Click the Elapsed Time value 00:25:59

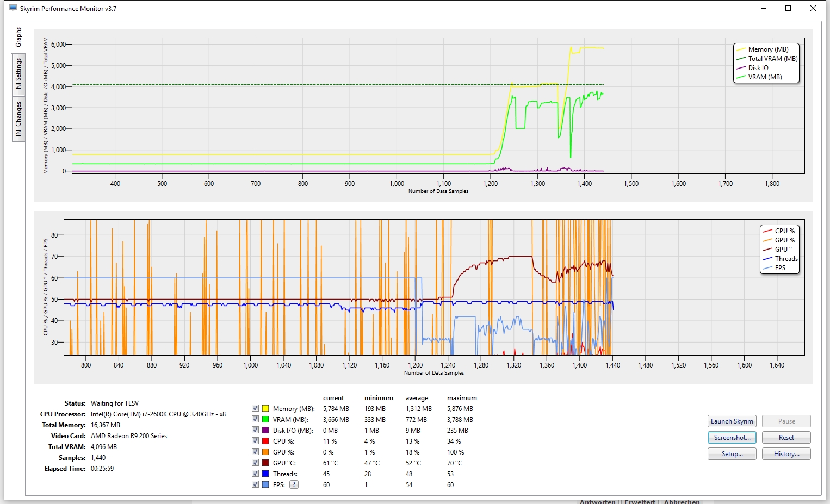click(102, 469)
